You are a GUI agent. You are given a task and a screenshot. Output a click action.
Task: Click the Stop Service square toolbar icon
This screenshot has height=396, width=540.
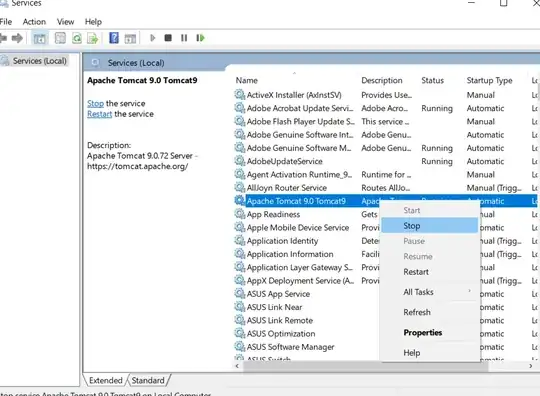[168, 38]
